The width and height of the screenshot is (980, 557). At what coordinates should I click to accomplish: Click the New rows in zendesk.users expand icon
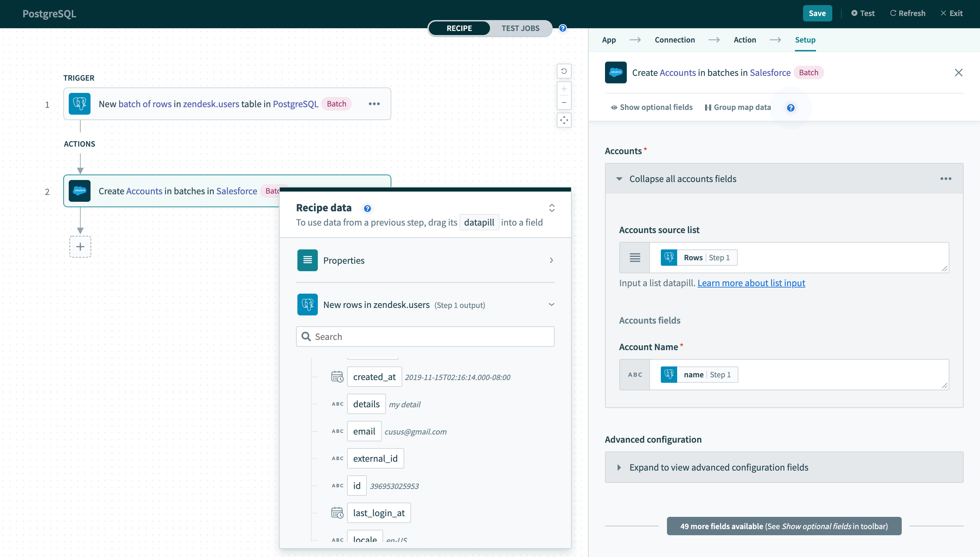pyautogui.click(x=551, y=305)
